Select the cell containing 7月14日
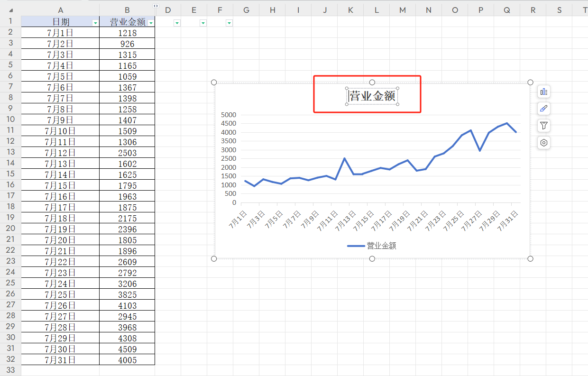 [60, 174]
